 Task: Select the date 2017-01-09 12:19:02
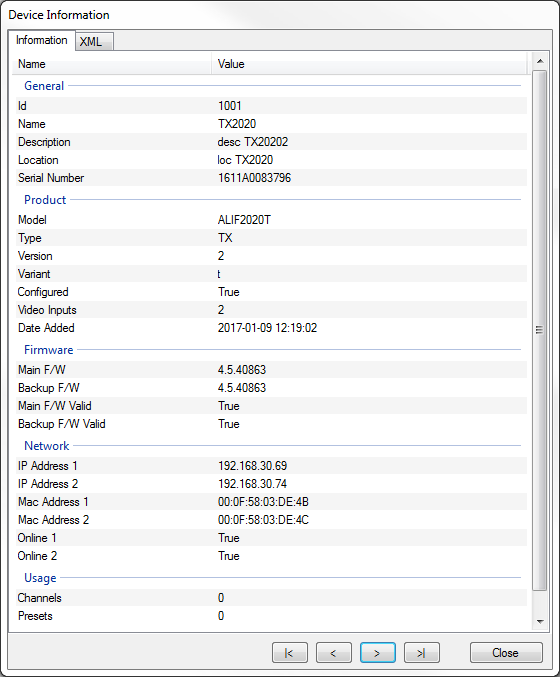click(267, 328)
